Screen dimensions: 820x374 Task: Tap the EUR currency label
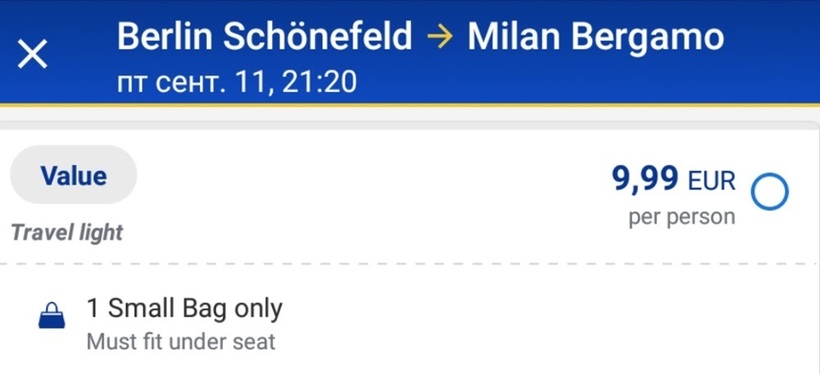(712, 182)
